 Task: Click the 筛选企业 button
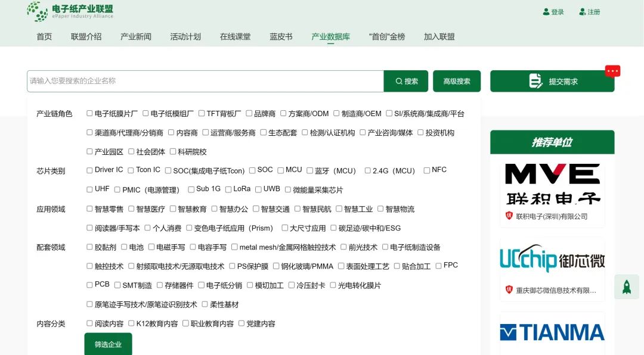[107, 344]
